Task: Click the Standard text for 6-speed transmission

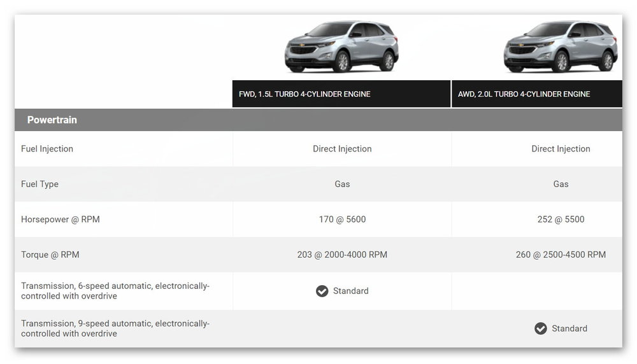Action: [351, 291]
